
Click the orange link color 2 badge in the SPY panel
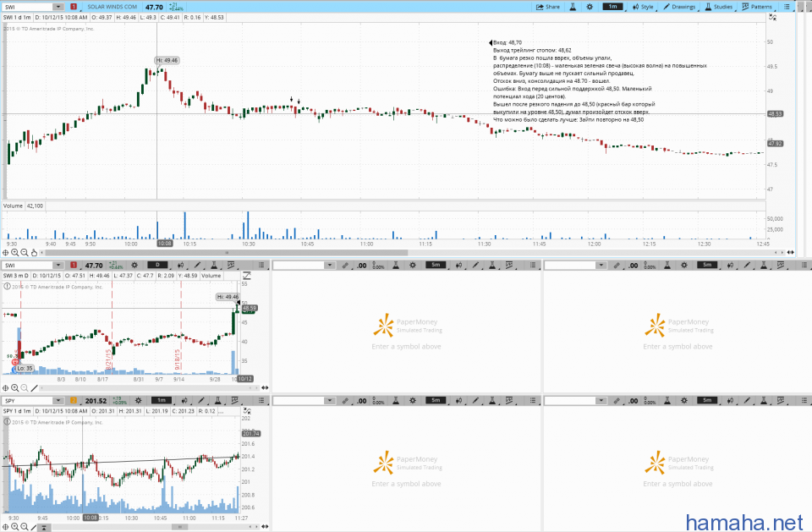point(74,401)
